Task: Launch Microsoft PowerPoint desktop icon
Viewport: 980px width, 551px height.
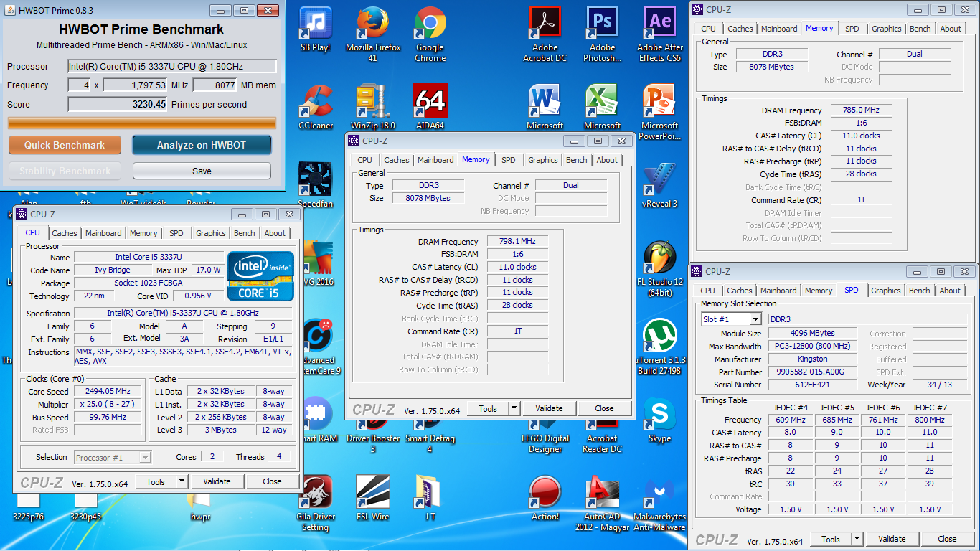Action: 659,113
